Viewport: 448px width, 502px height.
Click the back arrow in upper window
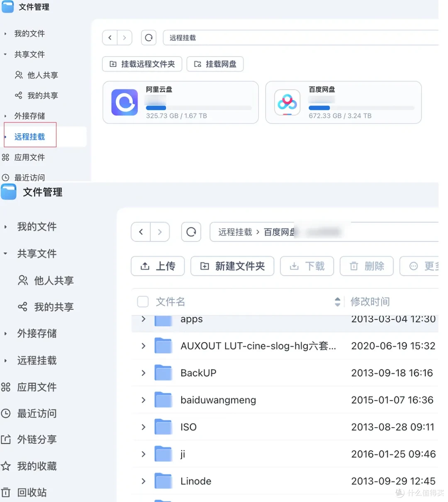110,38
